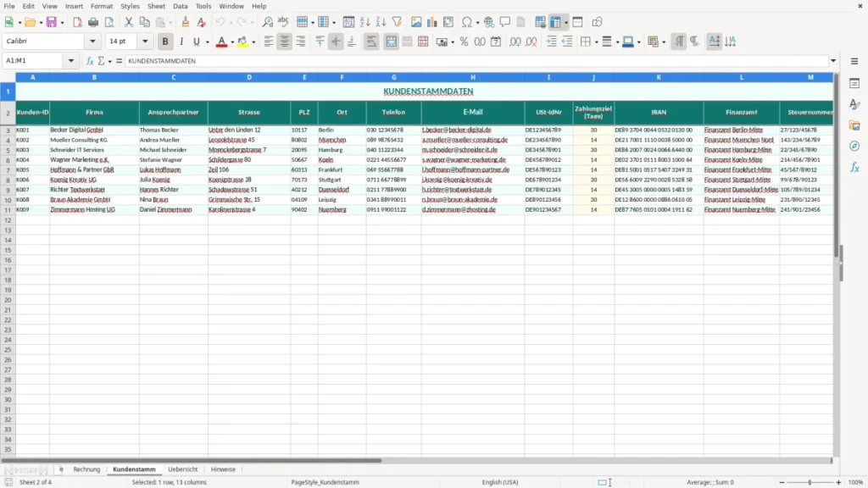Format as percent icon
Image resolution: width=868 pixels, height=488 pixels.
(x=464, y=42)
